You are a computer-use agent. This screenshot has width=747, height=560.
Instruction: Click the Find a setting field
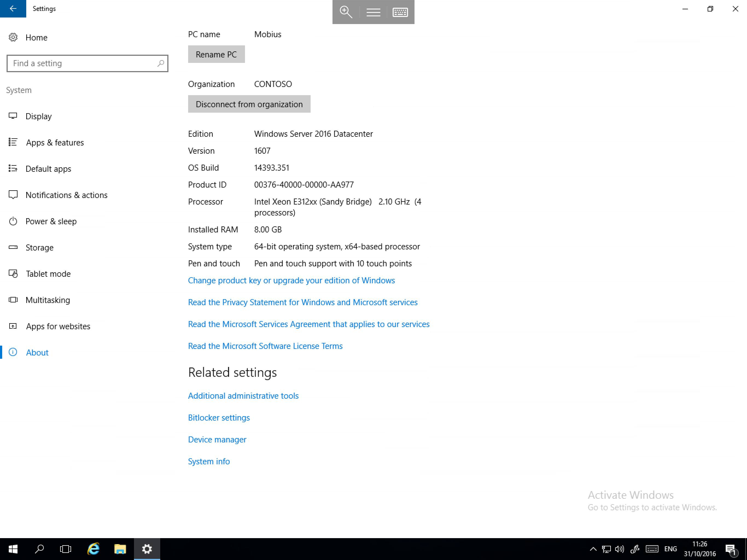click(x=87, y=63)
